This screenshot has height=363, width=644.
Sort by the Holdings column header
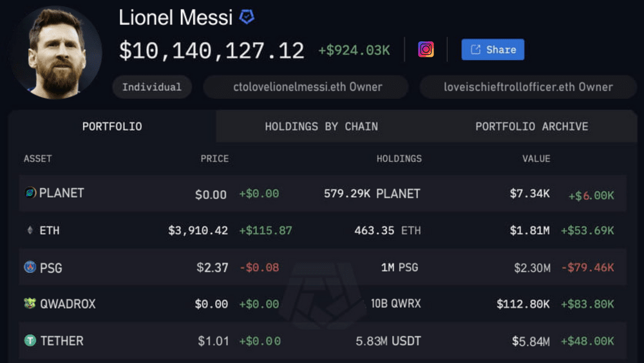click(x=399, y=159)
